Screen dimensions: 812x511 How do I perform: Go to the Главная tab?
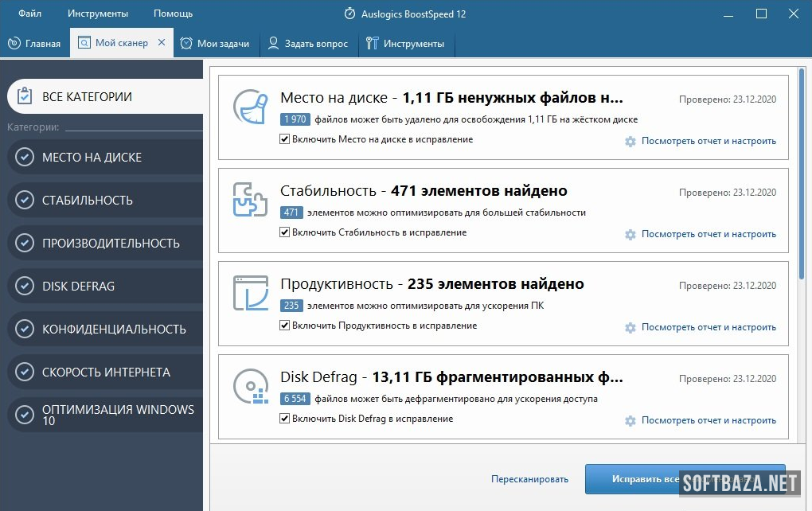click(35, 44)
